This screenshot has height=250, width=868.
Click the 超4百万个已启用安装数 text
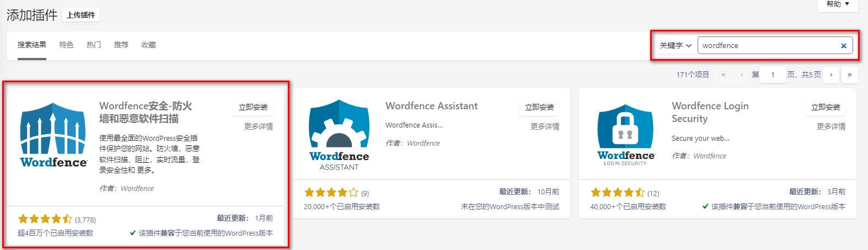coord(56,233)
